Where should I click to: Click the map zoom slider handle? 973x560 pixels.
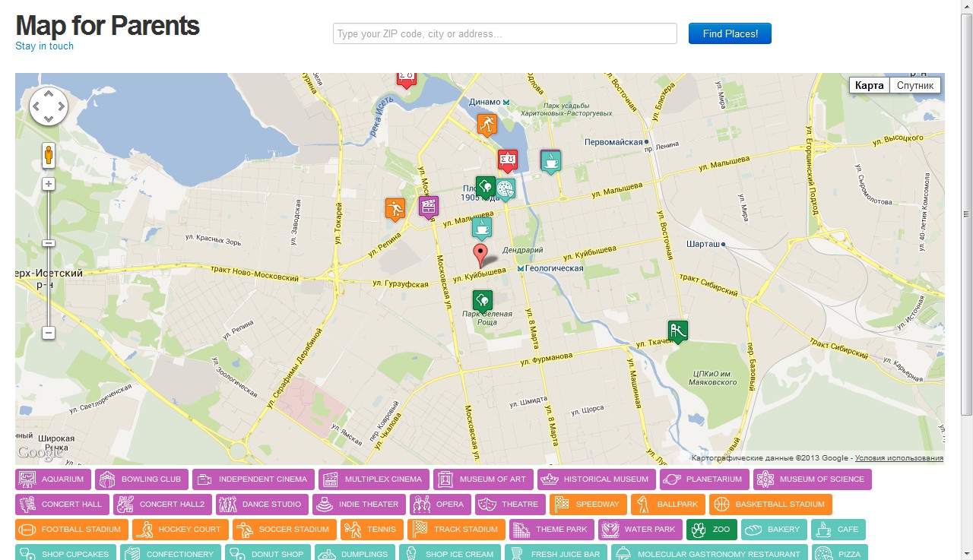coord(49,243)
